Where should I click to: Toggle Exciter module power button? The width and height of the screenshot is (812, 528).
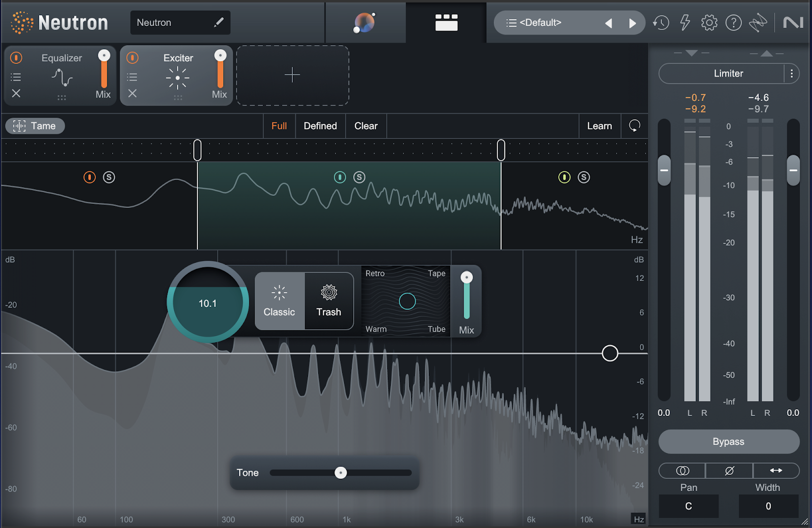pos(132,58)
